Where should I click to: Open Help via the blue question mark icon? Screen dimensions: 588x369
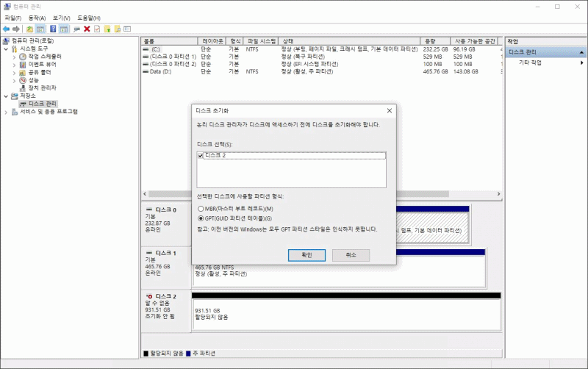(x=53, y=29)
